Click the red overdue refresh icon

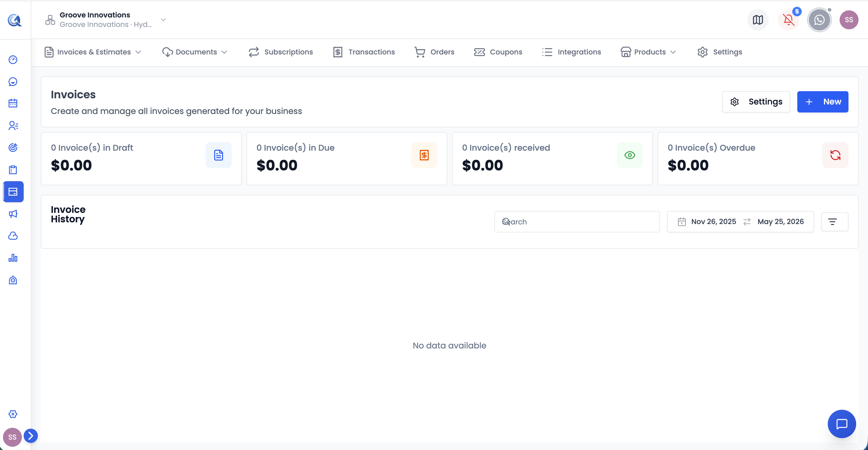pyautogui.click(x=835, y=155)
